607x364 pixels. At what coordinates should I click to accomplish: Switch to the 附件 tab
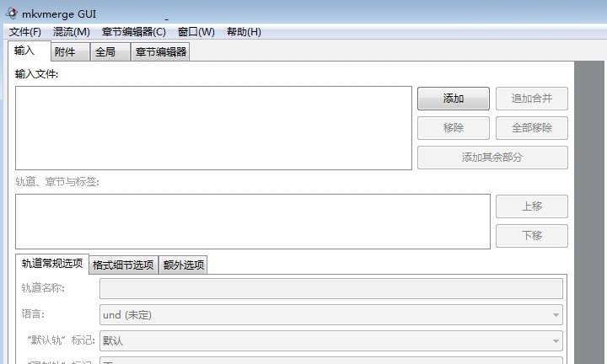coord(70,52)
